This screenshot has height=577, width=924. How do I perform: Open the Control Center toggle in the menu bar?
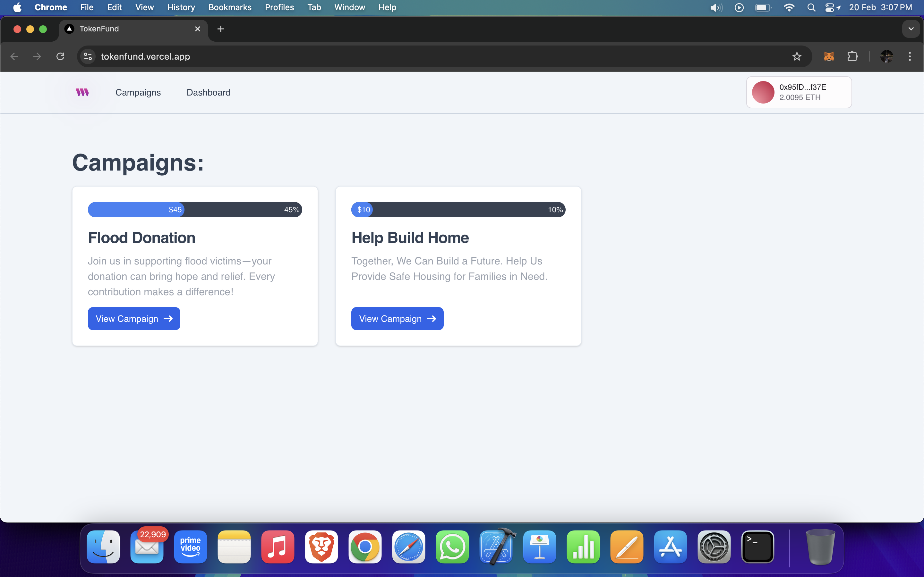coord(829,8)
